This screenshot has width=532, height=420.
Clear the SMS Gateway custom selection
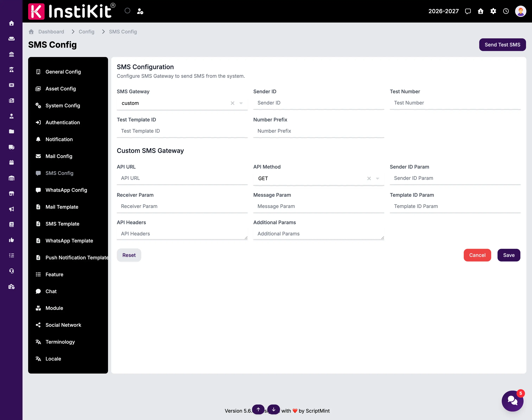pyautogui.click(x=233, y=103)
